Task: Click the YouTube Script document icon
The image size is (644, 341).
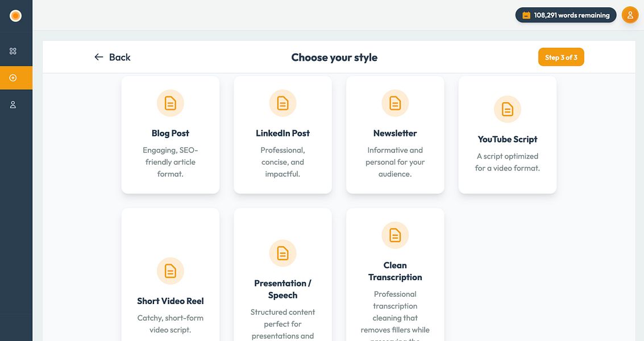Action: 507,109
